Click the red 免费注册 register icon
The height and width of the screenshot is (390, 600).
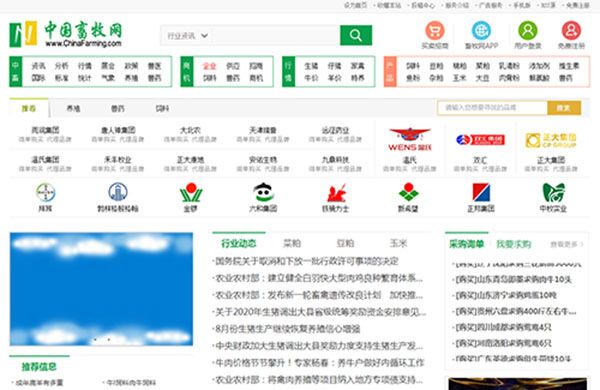coord(571,31)
